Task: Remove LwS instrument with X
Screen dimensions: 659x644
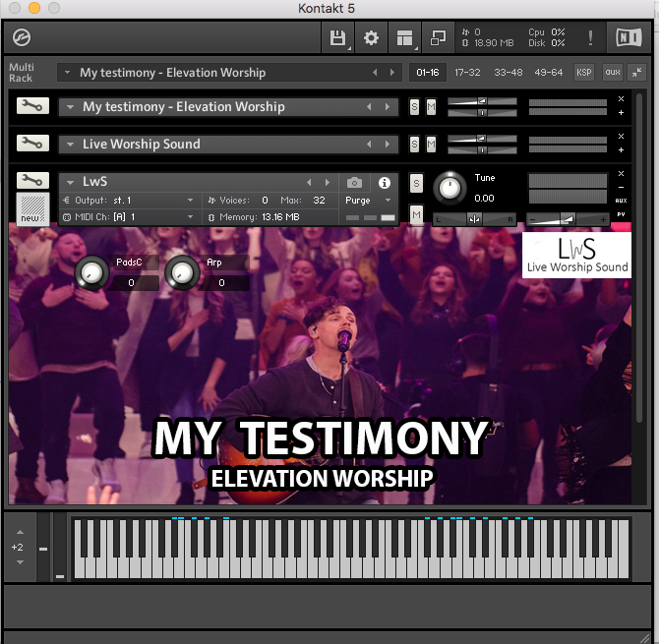Action: click(x=621, y=173)
